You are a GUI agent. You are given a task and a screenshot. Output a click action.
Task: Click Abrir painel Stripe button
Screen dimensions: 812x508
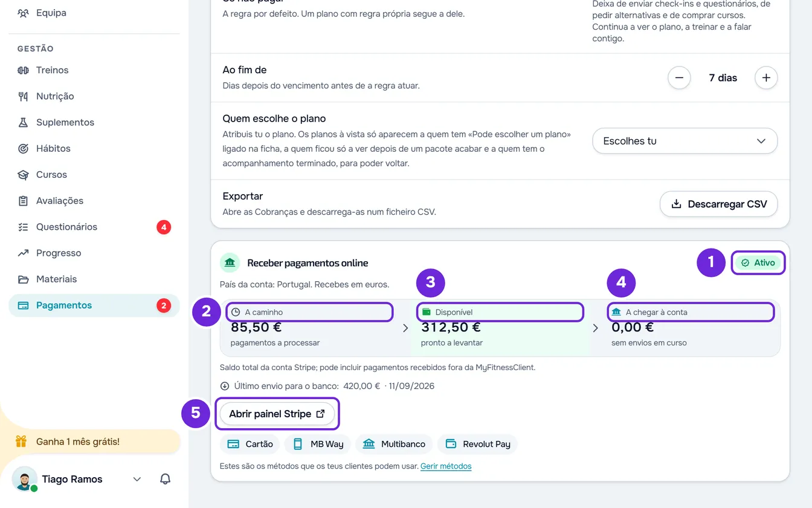[x=277, y=414]
